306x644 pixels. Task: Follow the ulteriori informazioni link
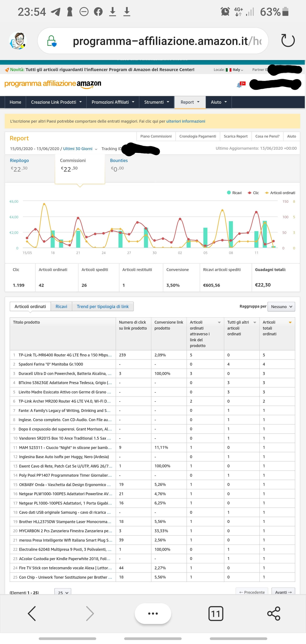(x=186, y=121)
